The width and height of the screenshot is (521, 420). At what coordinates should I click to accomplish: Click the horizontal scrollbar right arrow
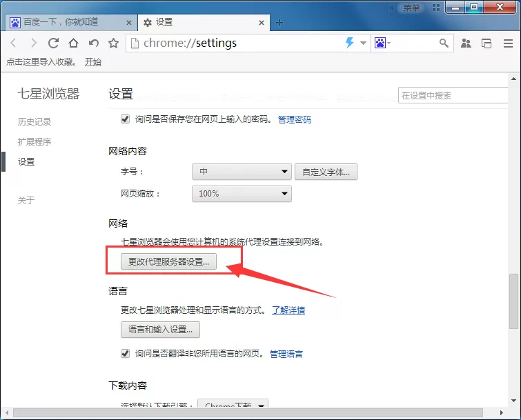click(x=502, y=412)
